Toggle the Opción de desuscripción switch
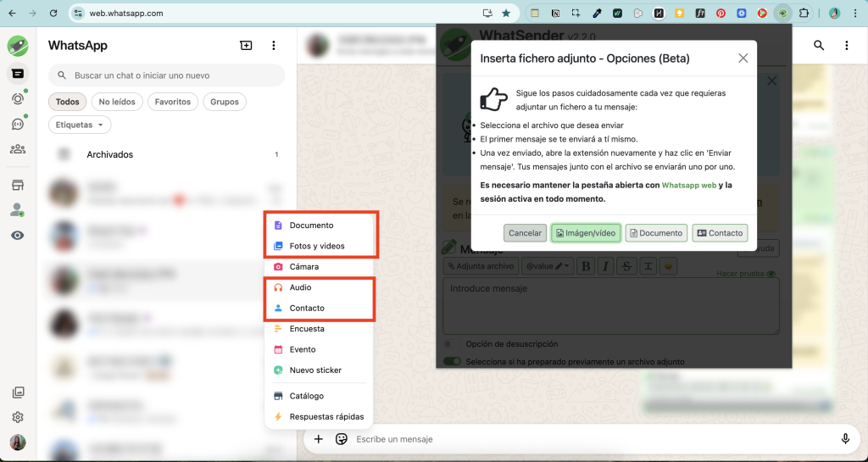This screenshot has height=462, width=868. (x=452, y=344)
